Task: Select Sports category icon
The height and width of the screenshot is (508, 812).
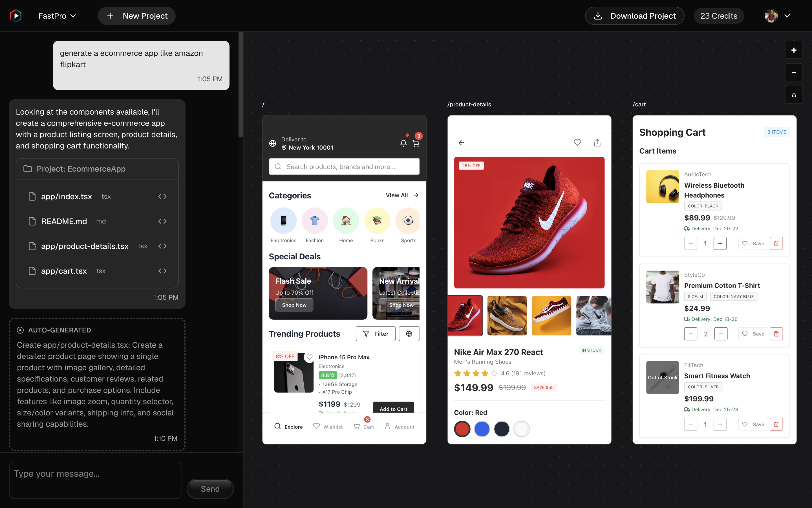Action: pos(408,221)
